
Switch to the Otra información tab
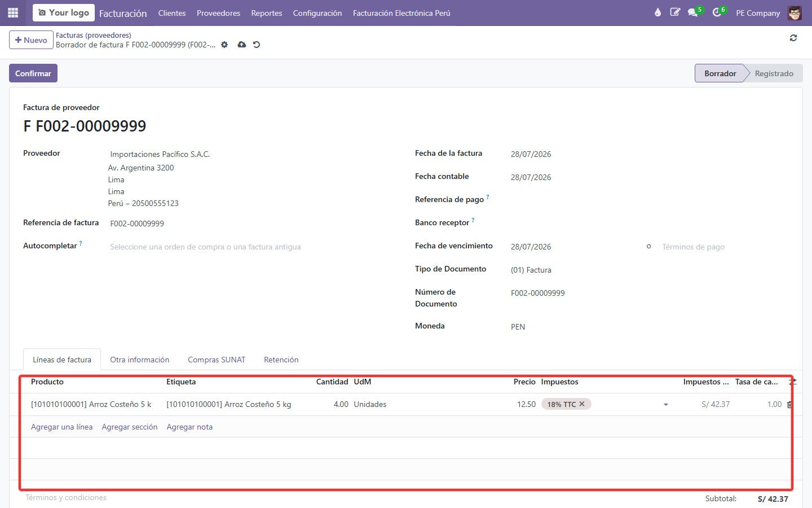140,360
